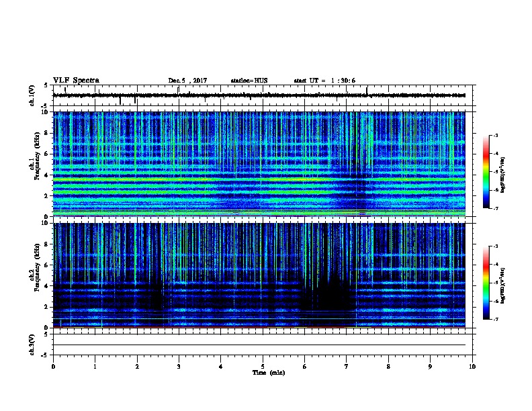This screenshot has width=532, height=411.
Task: Click the "10" tick on ch.2 frequency axis
Action: [x=46, y=223]
